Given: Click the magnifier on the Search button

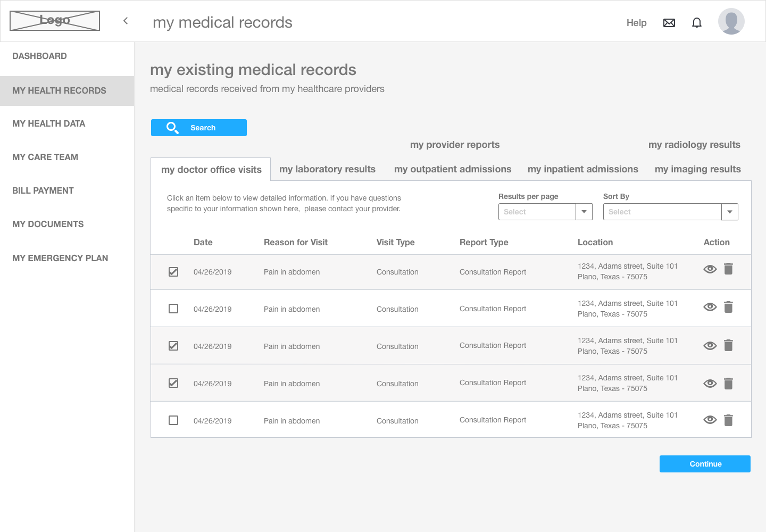Looking at the screenshot, I should coord(172,128).
